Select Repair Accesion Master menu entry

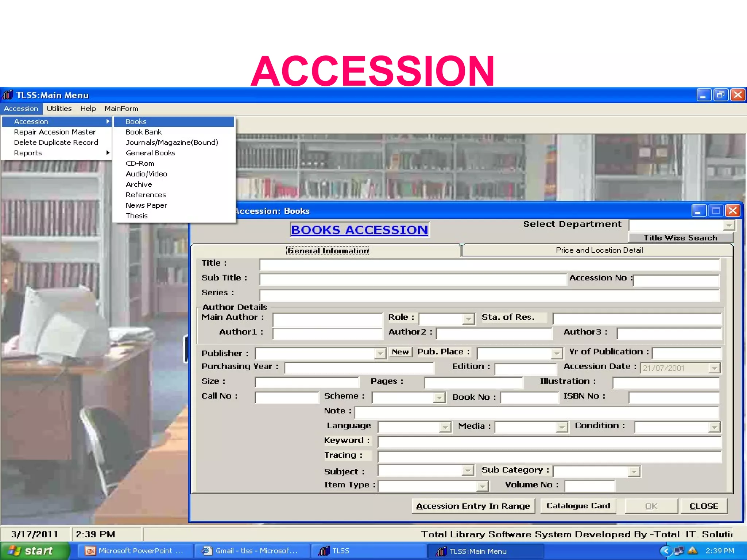(56, 132)
